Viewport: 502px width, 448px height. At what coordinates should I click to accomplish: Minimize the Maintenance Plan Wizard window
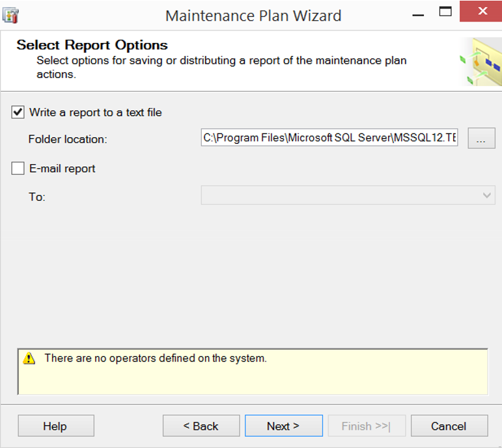pos(418,14)
